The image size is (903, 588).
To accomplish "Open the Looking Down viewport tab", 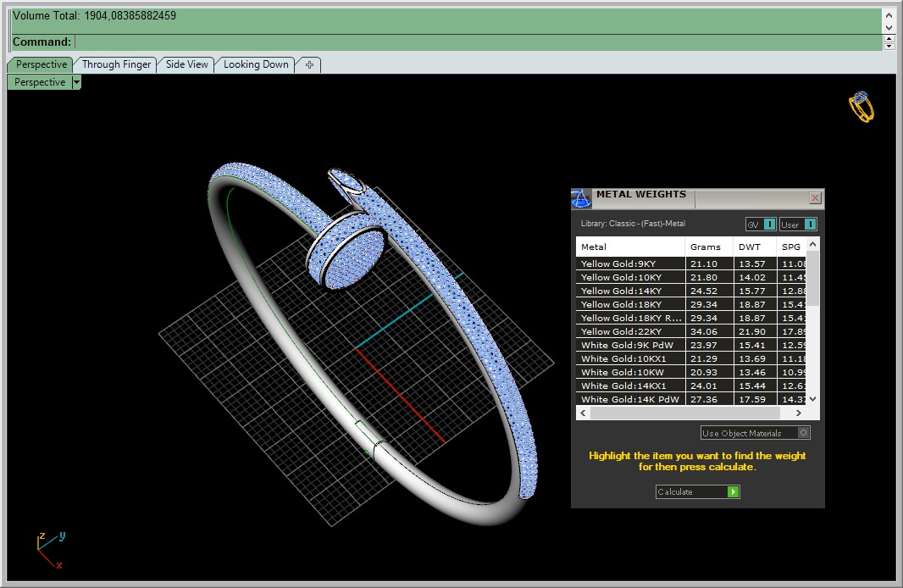I will point(256,64).
